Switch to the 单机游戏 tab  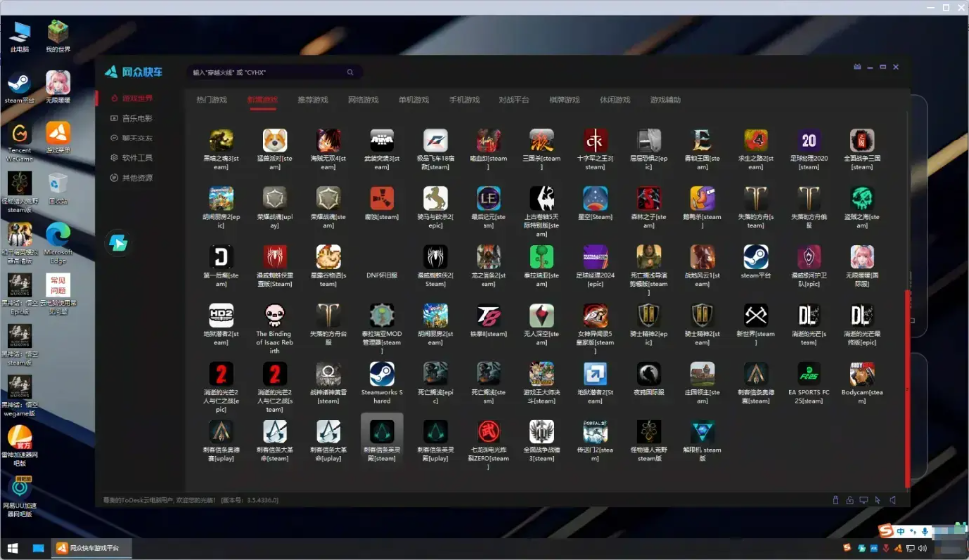tap(414, 100)
